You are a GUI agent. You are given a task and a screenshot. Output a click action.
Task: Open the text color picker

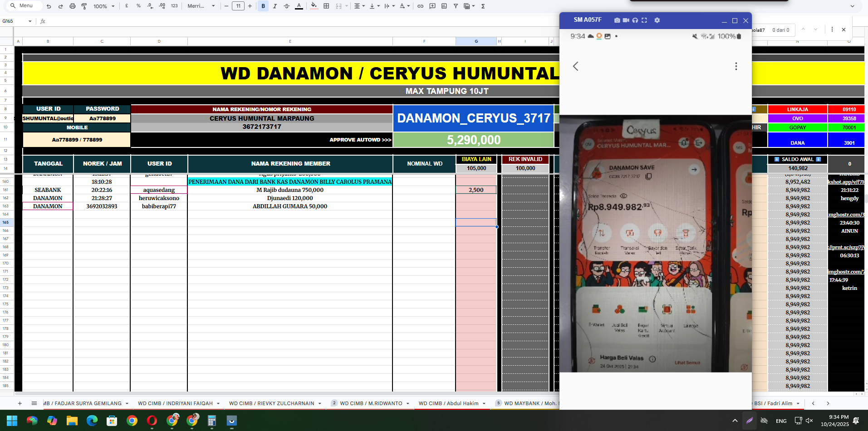coord(299,6)
